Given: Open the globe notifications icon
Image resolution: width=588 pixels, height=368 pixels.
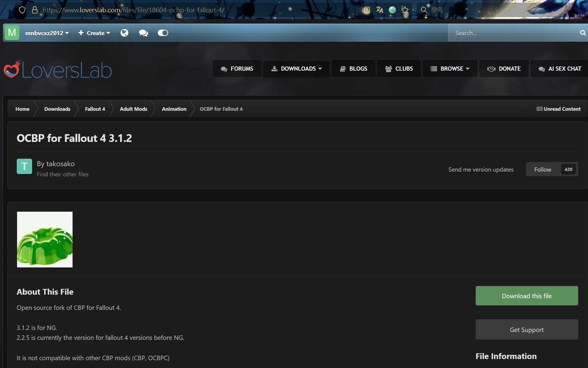Looking at the screenshot, I should [124, 33].
